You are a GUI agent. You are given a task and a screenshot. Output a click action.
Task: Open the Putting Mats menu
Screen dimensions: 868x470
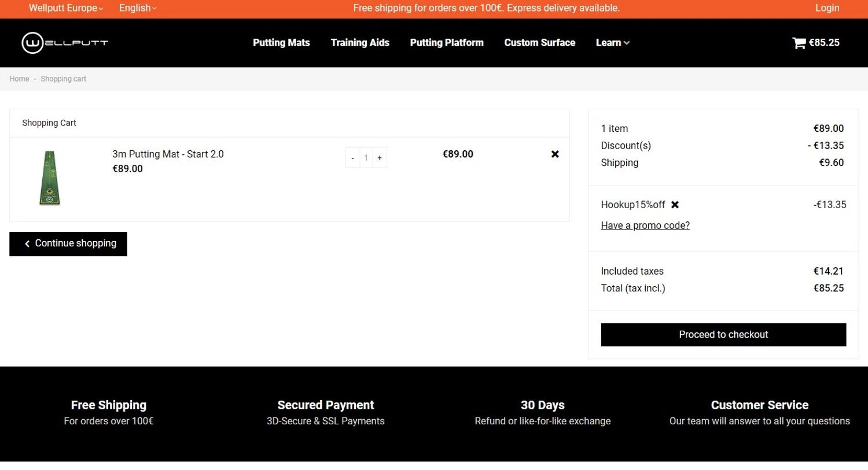click(281, 43)
